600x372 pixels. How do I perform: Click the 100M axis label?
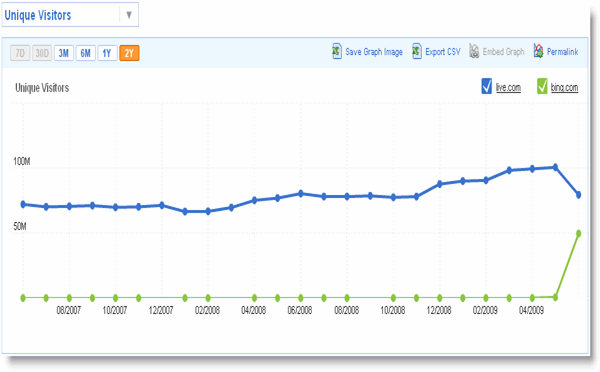(x=21, y=162)
